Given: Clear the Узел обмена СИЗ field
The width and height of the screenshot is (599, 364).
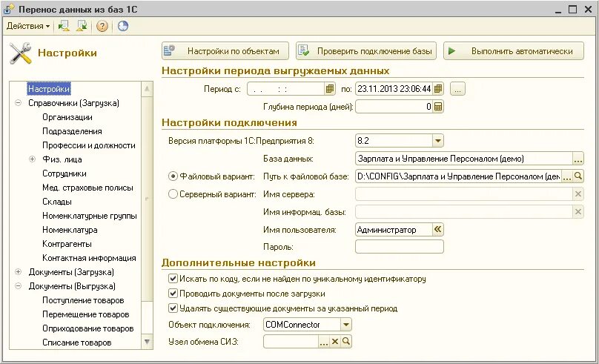Looking at the screenshot, I should coord(335,342).
